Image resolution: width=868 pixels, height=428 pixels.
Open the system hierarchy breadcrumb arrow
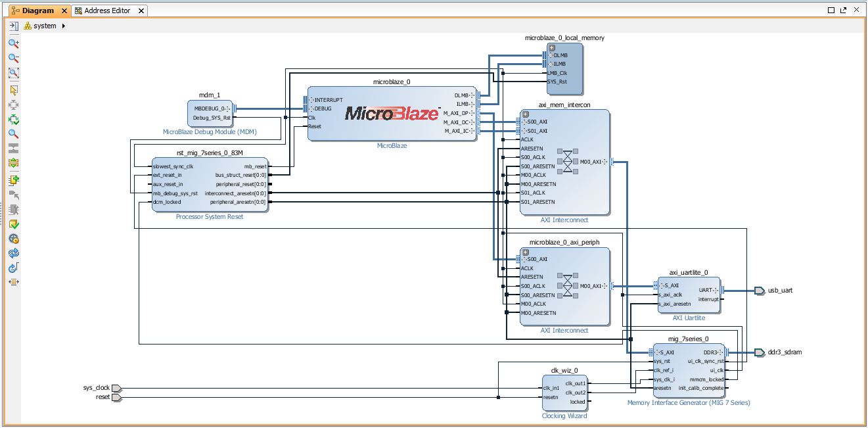coord(64,26)
